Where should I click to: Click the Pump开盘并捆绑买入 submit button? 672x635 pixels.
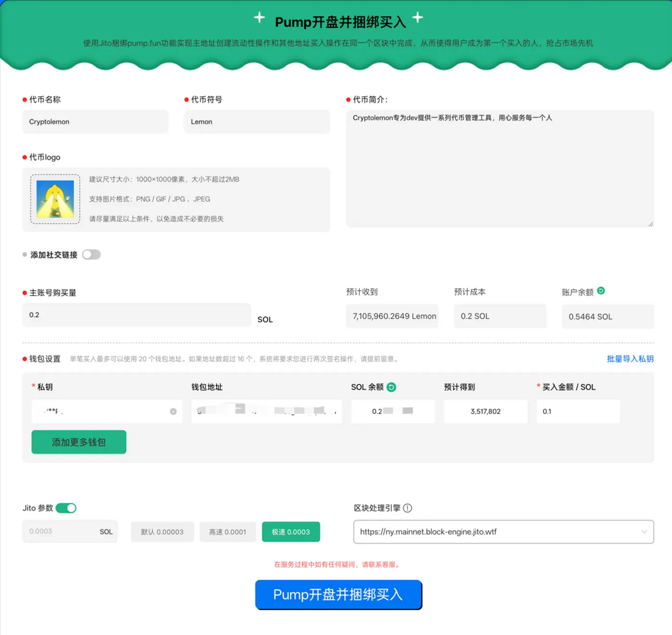click(x=338, y=595)
